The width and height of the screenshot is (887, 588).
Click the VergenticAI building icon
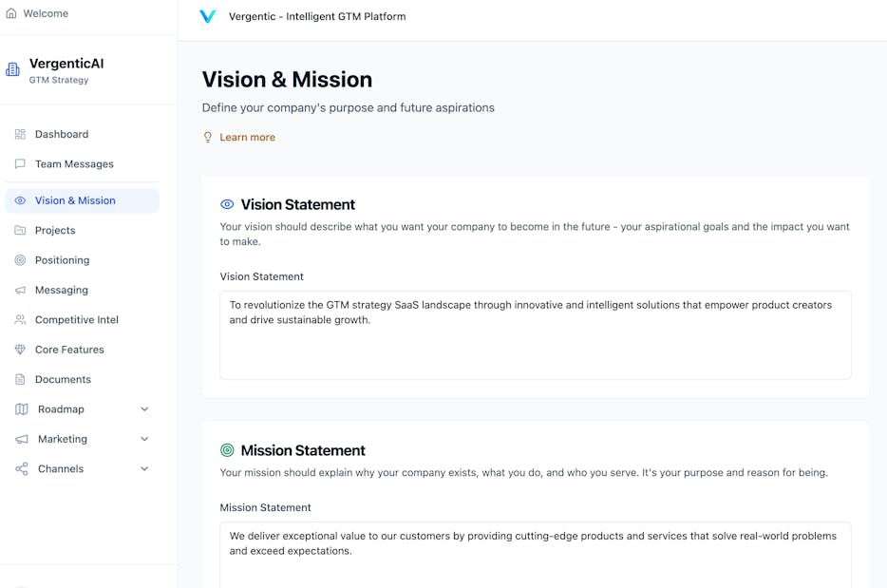(12, 69)
